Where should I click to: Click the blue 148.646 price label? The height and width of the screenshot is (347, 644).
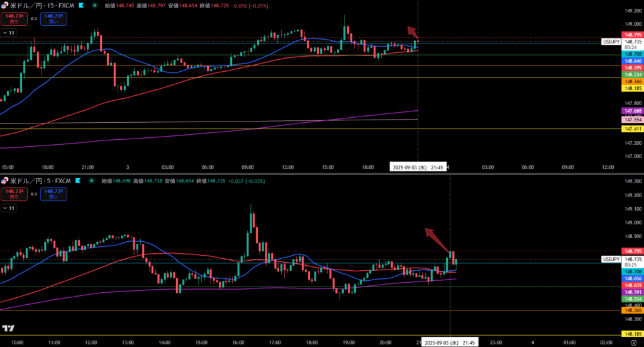633,61
